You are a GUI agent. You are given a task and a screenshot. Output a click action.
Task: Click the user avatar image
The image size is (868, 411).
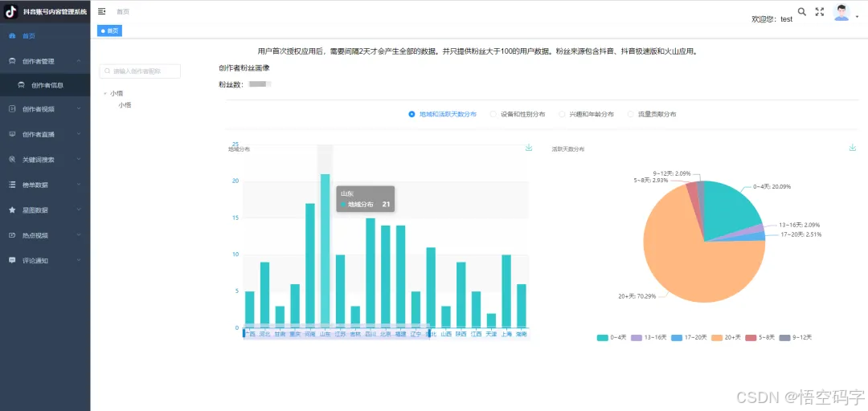[x=841, y=12]
